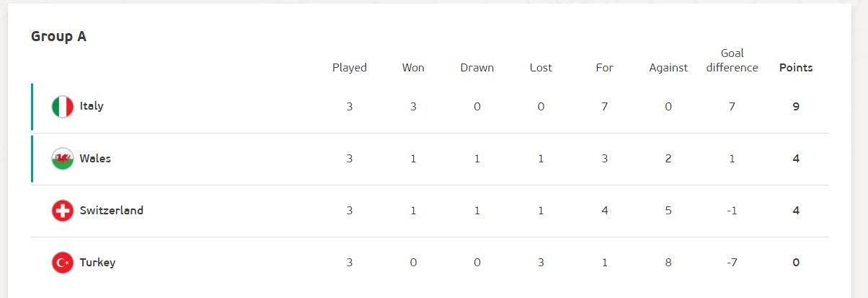The image size is (868, 298).
Task: Click the Goal difference column header
Action: [x=732, y=61]
